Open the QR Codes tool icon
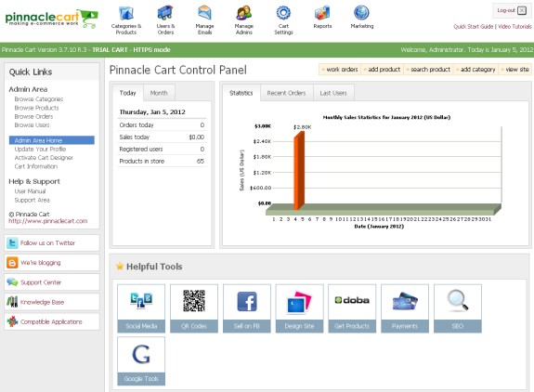This screenshot has height=392, width=534. (194, 302)
